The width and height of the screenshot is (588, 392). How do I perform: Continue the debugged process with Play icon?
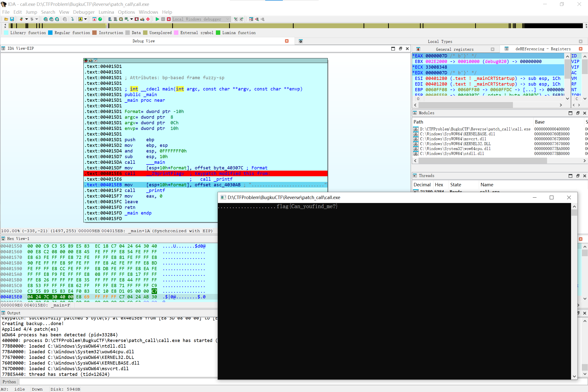pyautogui.click(x=157, y=19)
